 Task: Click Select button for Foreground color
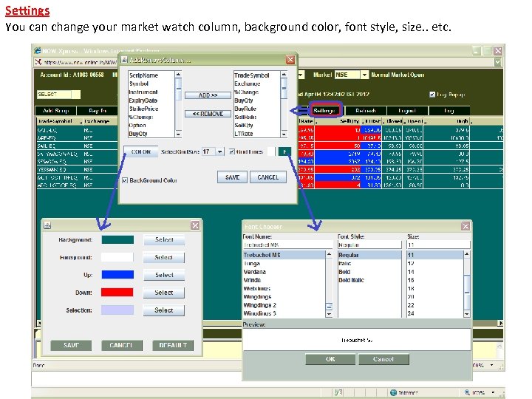[164, 258]
